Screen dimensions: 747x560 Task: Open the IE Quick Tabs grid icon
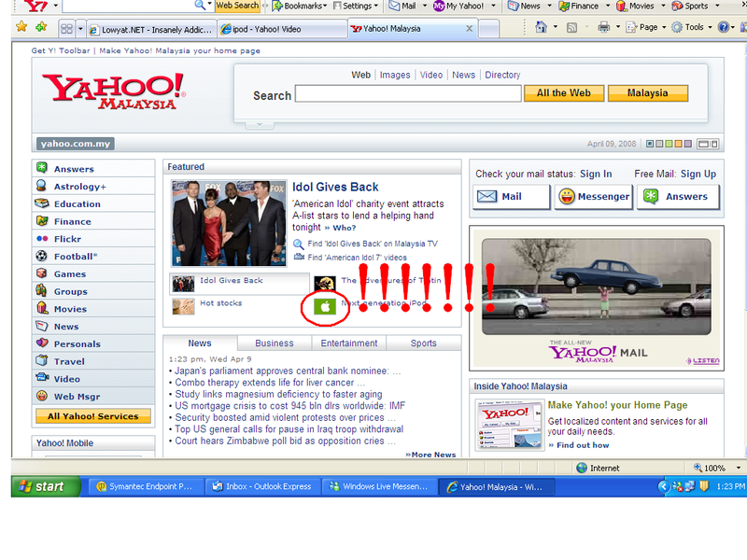(67, 28)
